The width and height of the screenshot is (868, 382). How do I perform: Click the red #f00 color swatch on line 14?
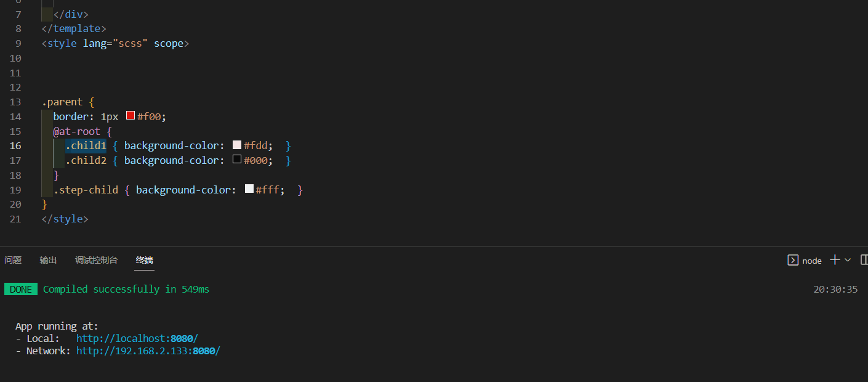click(130, 115)
